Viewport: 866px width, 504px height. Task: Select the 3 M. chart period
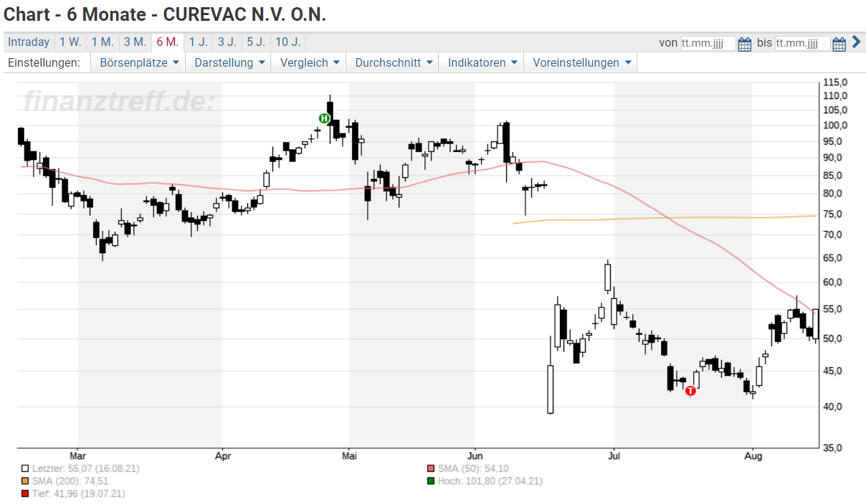pos(135,42)
